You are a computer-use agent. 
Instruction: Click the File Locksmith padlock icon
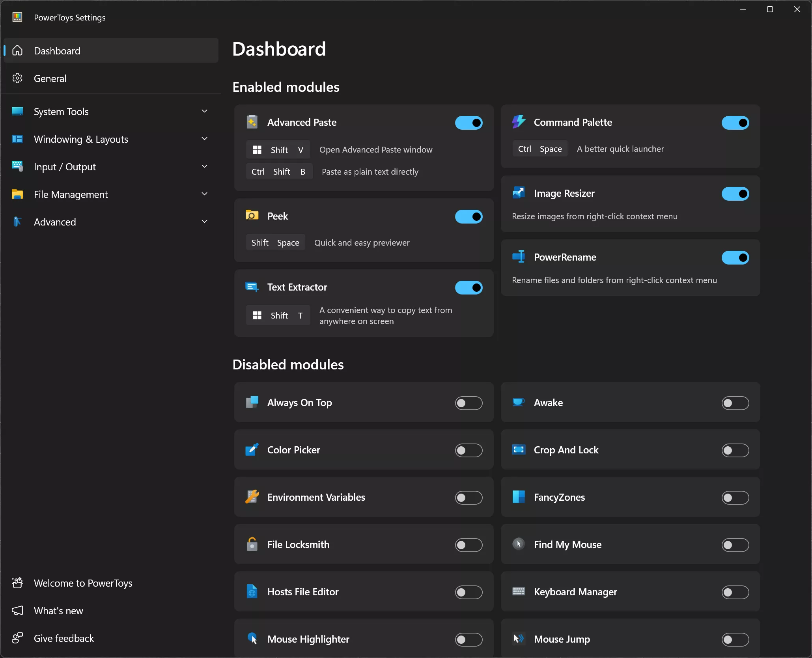click(252, 544)
